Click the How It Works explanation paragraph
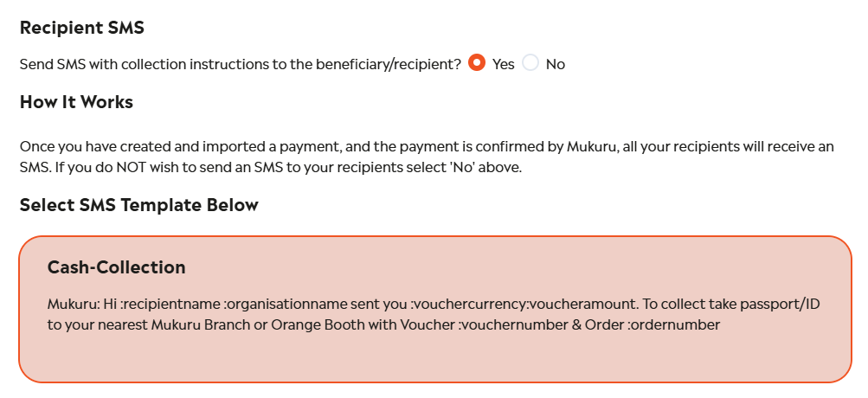Image resolution: width=868 pixels, height=398 pixels. pyautogui.click(x=426, y=157)
